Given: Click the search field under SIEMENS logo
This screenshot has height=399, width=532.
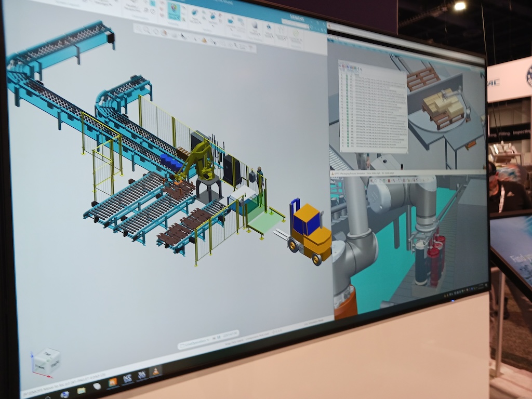Looking at the screenshot, I should pos(296,24).
